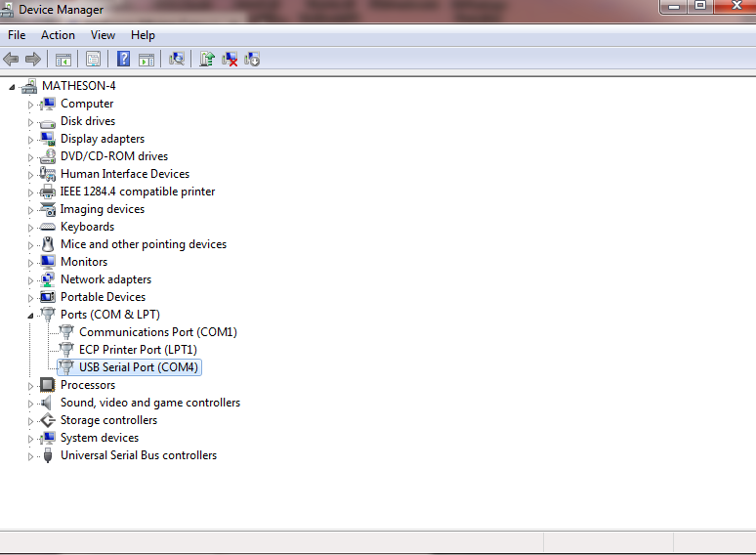The image size is (756, 555).
Task: Open the File menu
Action: click(x=17, y=35)
